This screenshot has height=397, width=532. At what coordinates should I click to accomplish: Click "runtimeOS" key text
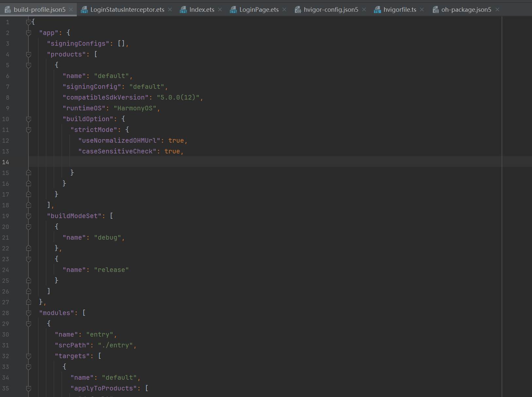click(x=84, y=108)
